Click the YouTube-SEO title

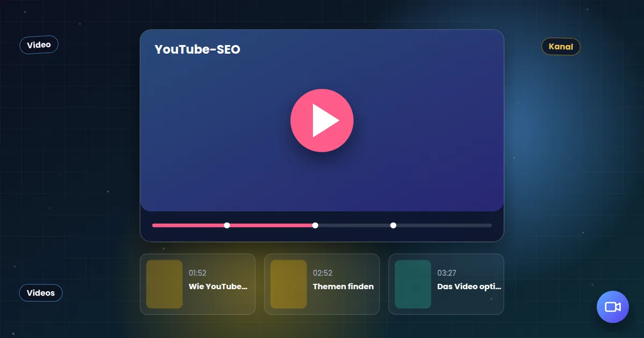pos(197,49)
